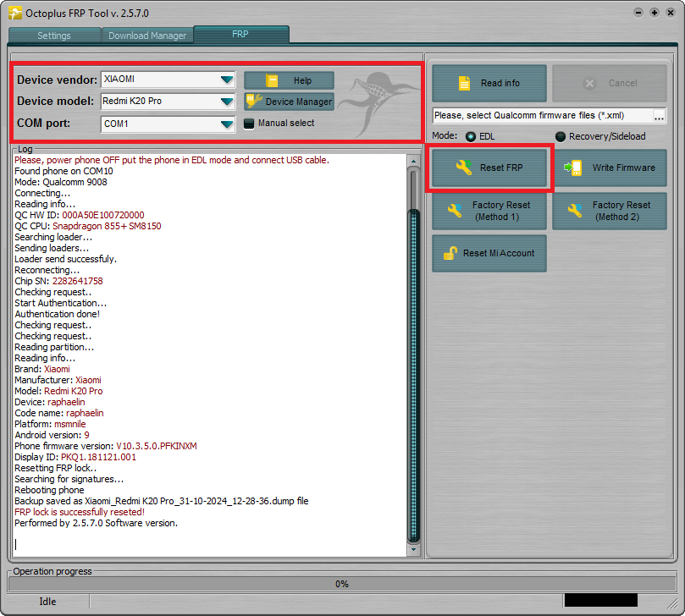The height and width of the screenshot is (616, 685).
Task: Open the Device vendor dropdown
Action: click(227, 80)
